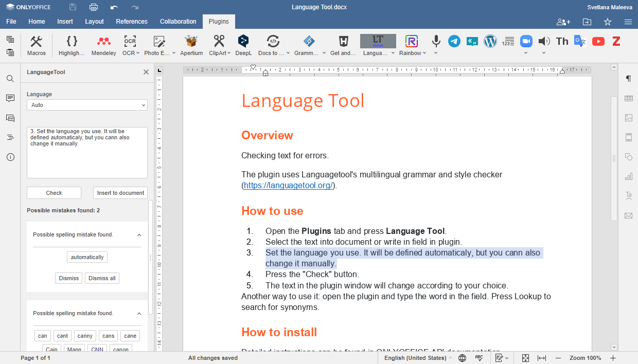Click the Check button
Screen dimensions: 638x364
tap(54, 193)
